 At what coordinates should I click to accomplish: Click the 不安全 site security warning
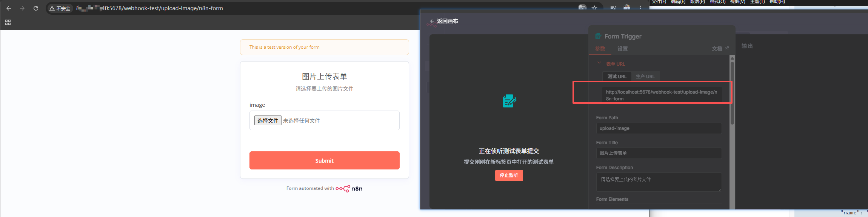point(60,8)
